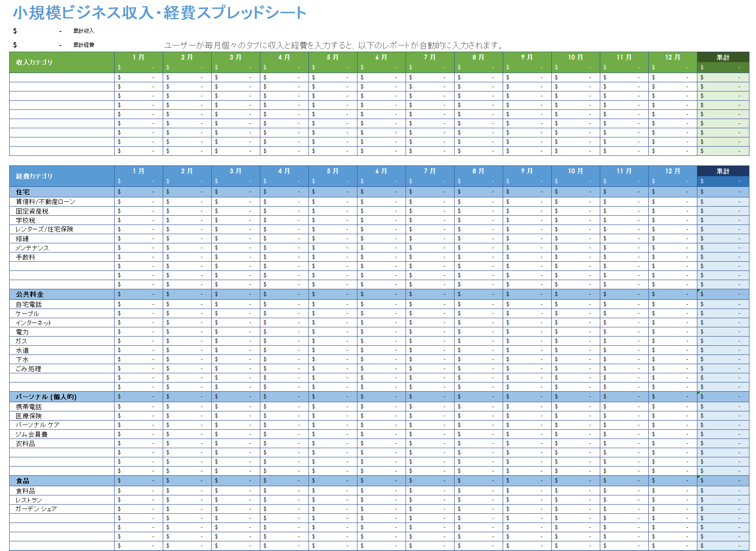Image resolution: width=756 pixels, height=551 pixels.
Task: Click the ガス row label
Action: [x=21, y=341]
